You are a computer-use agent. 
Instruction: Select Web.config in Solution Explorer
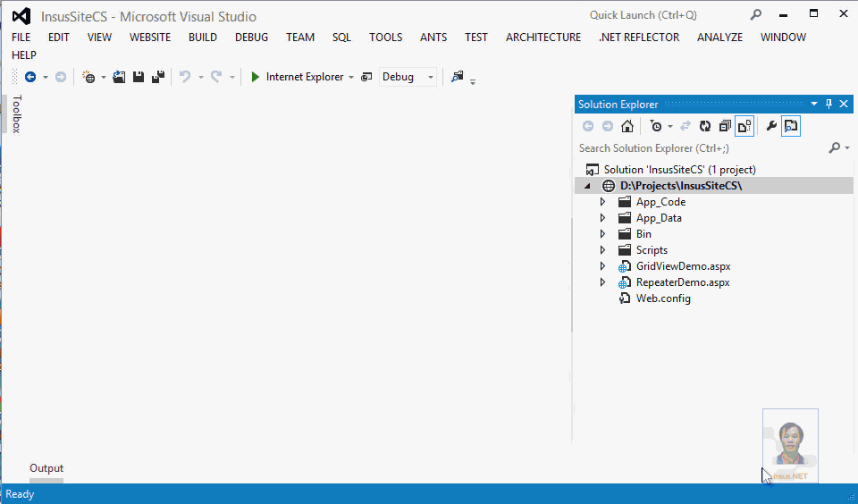[663, 298]
